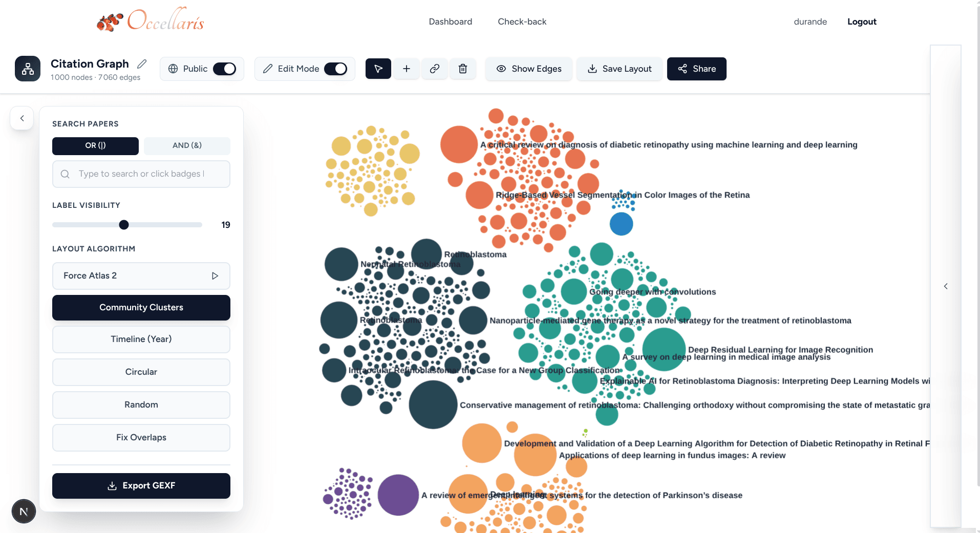This screenshot has width=980, height=533.
Task: Click the trash delete icon
Action: (x=463, y=69)
